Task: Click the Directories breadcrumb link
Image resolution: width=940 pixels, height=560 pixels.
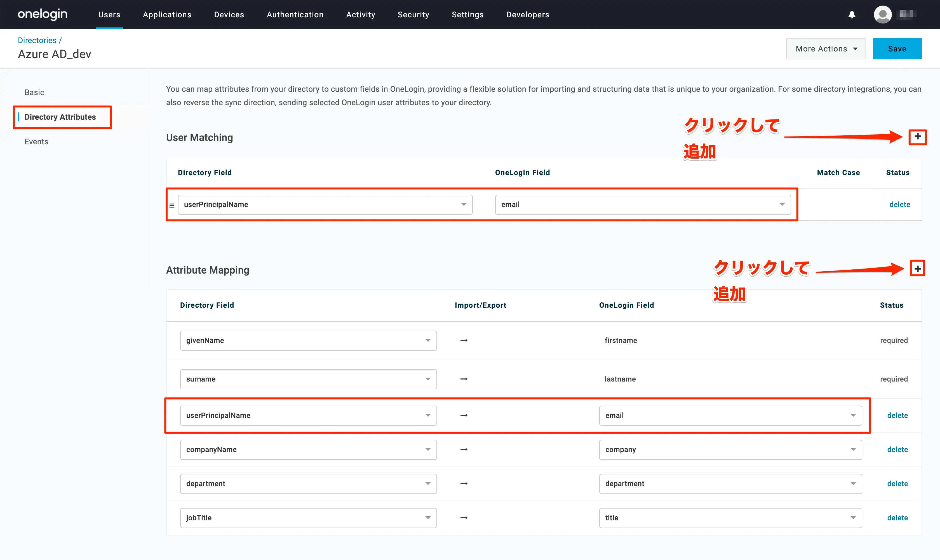Action: [37, 40]
